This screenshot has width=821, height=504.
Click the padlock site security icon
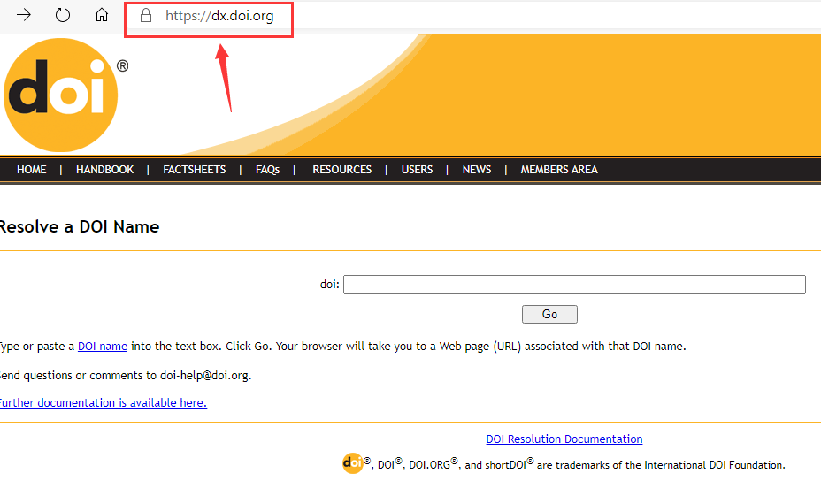tap(147, 16)
